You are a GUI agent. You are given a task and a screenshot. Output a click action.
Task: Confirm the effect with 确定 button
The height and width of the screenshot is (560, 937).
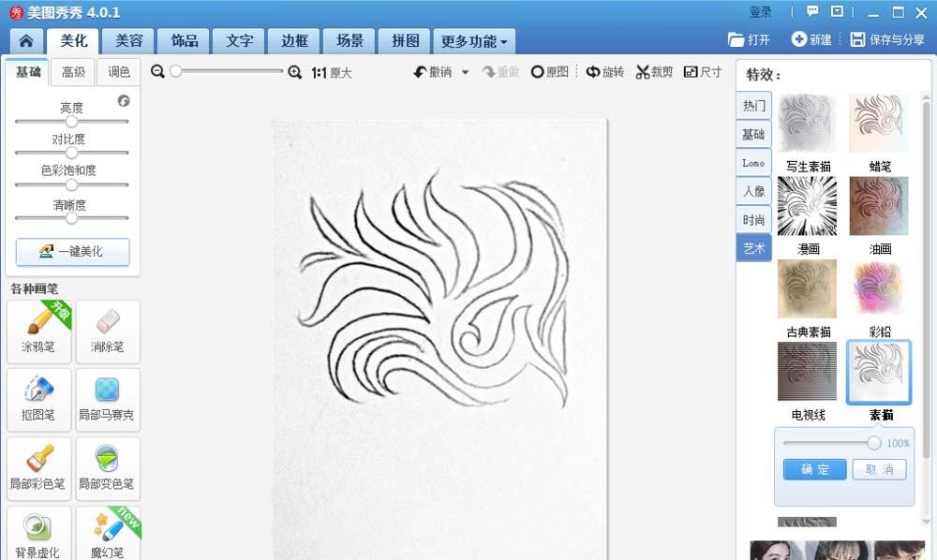click(x=814, y=470)
